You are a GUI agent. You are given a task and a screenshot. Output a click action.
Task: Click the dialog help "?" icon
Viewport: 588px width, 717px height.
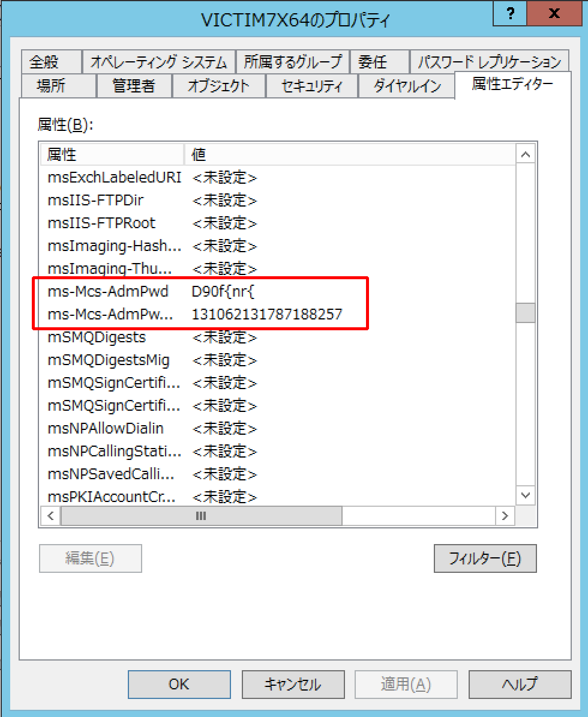[x=509, y=13]
